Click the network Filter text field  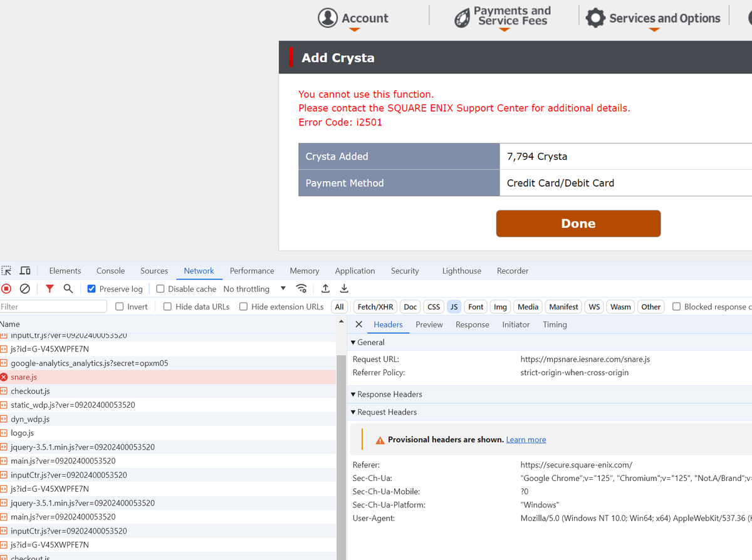[53, 307]
